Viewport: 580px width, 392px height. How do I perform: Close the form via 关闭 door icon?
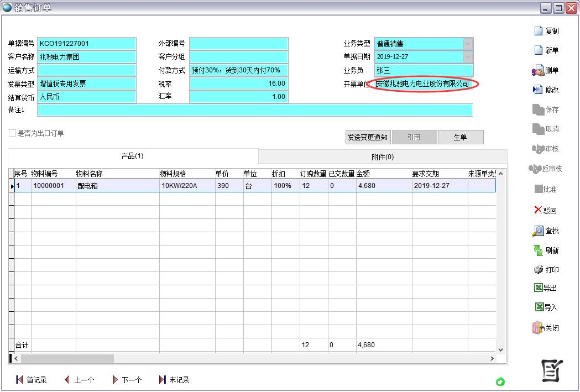(538, 328)
